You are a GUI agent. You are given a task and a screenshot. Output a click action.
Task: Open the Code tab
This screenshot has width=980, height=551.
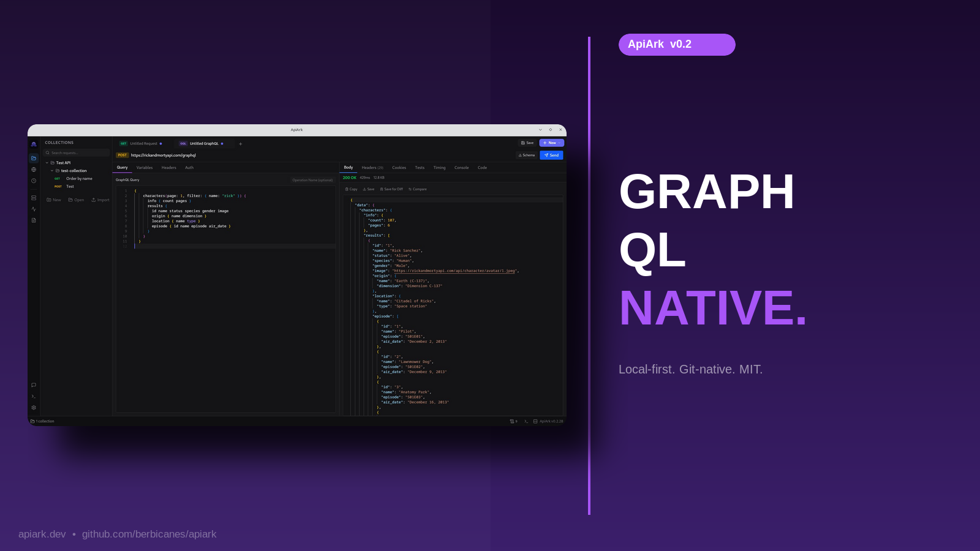click(x=482, y=168)
